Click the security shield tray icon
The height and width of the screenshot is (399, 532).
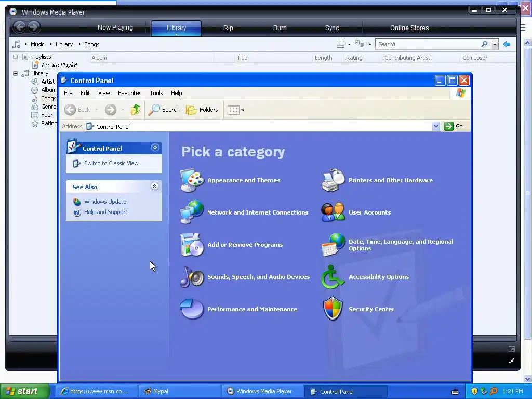coord(474,391)
